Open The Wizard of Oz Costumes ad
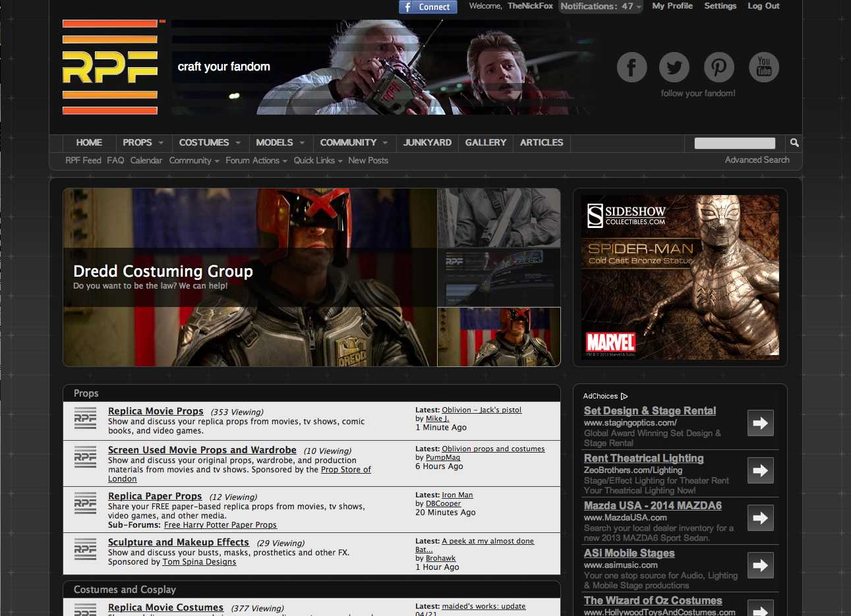The width and height of the screenshot is (851, 616). [x=653, y=600]
